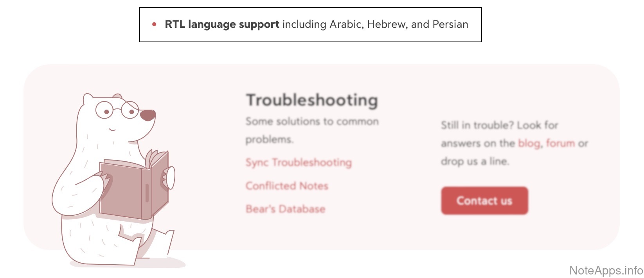The image size is (644, 278).
Task: Click the bear's dark nose
Action: (x=148, y=115)
